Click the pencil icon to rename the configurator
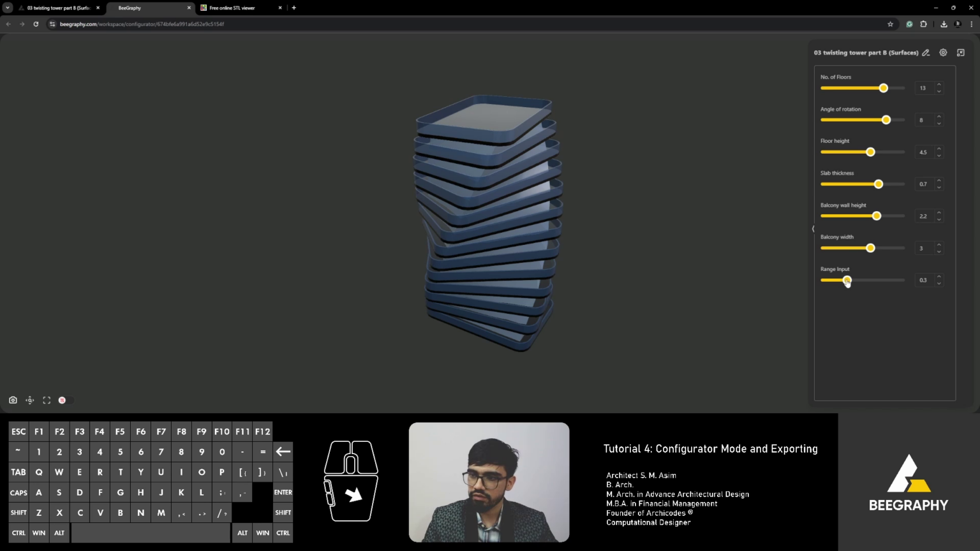Viewport: 980px width, 551px height. click(926, 53)
